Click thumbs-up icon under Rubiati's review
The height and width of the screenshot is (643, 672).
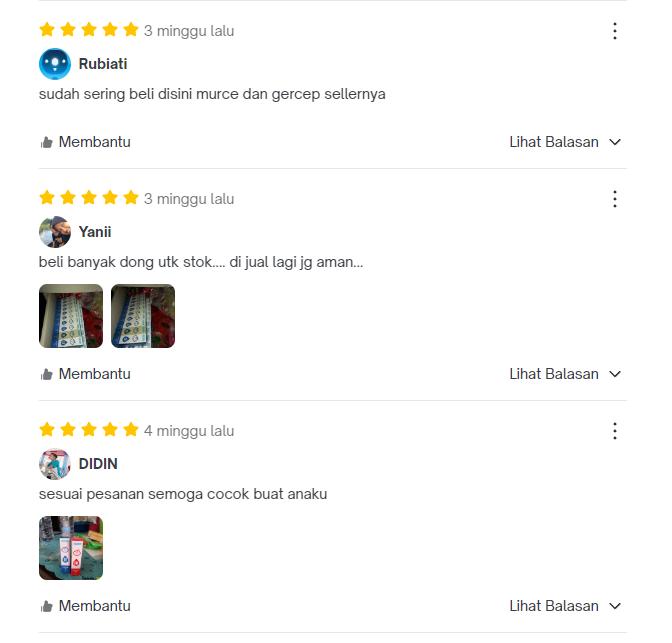pos(46,142)
